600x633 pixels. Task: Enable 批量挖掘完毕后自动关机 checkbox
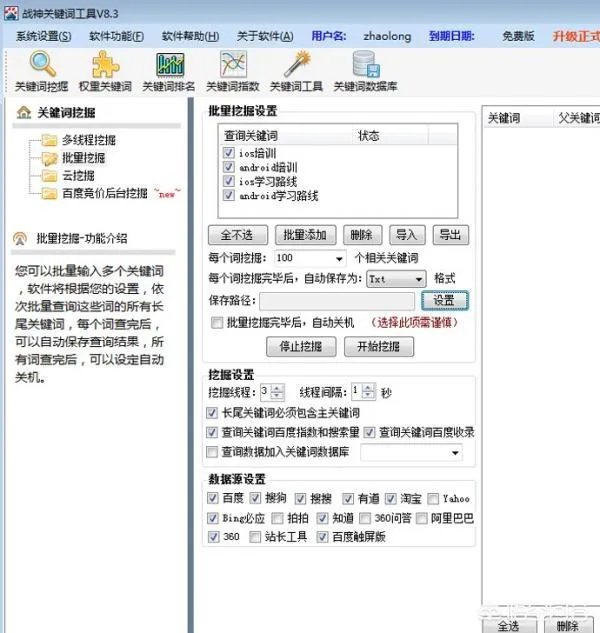217,323
